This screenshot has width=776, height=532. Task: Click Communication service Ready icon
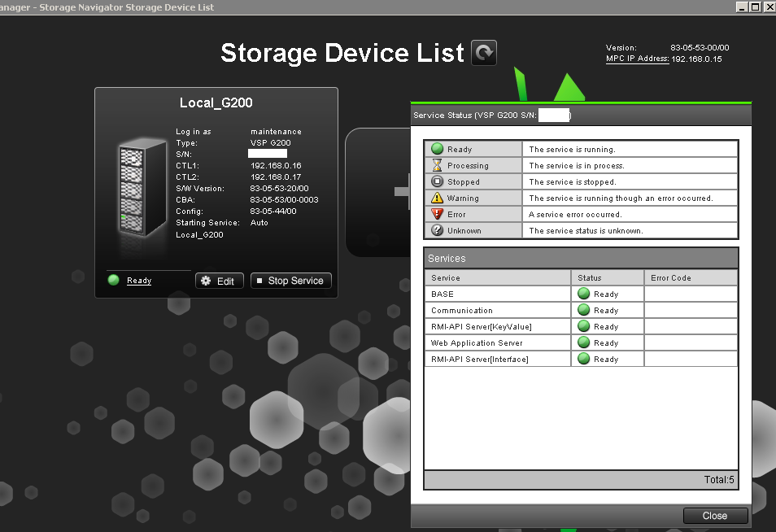point(584,310)
